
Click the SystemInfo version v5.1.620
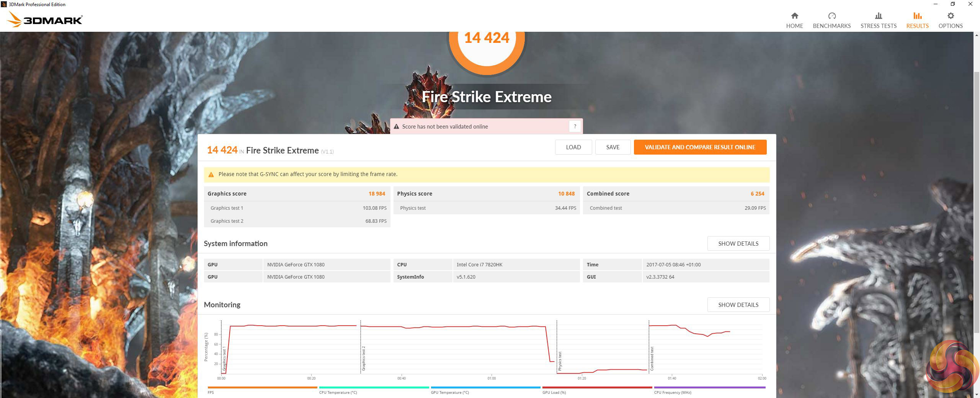coord(466,277)
